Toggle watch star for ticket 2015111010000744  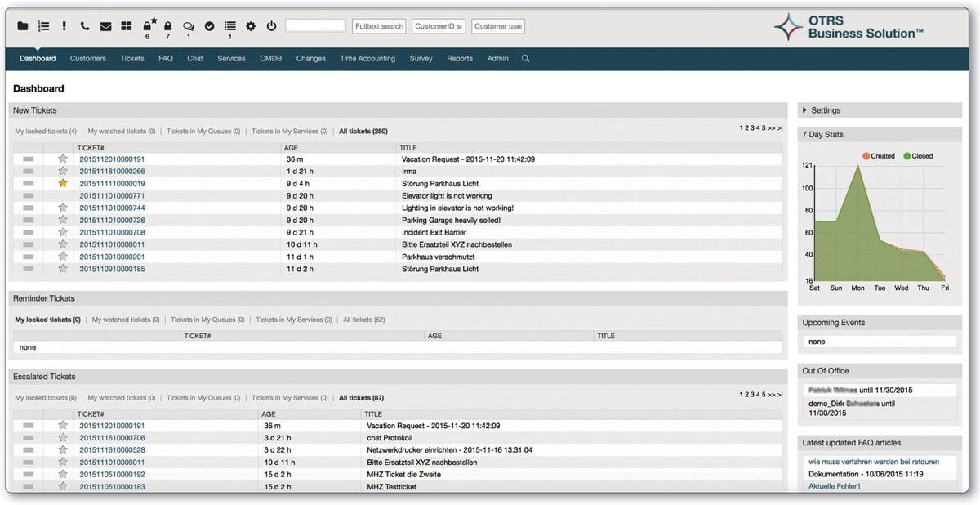pos(63,208)
